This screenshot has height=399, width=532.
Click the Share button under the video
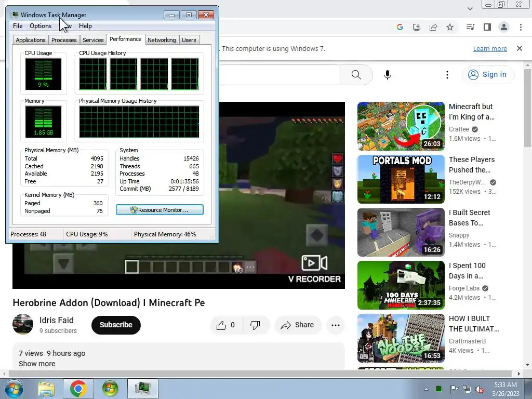(x=298, y=325)
